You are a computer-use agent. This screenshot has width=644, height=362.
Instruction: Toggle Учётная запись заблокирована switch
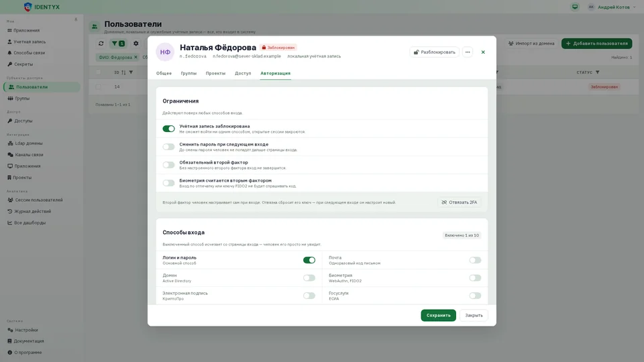tap(168, 129)
